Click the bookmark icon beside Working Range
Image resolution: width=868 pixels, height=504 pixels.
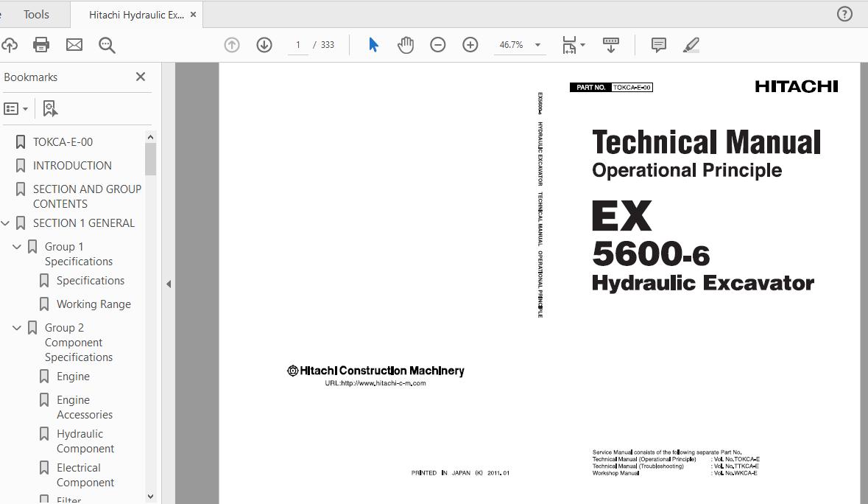tap(44, 304)
